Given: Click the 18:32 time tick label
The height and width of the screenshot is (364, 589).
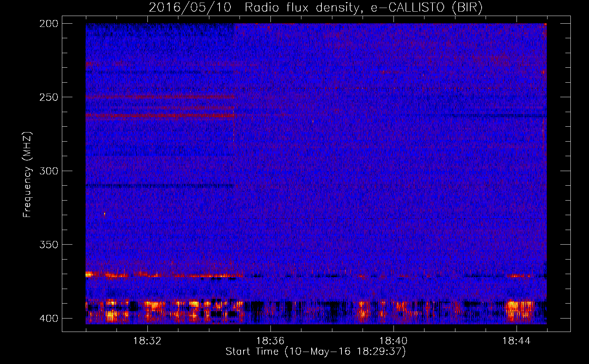Looking at the screenshot, I should 147,341.
